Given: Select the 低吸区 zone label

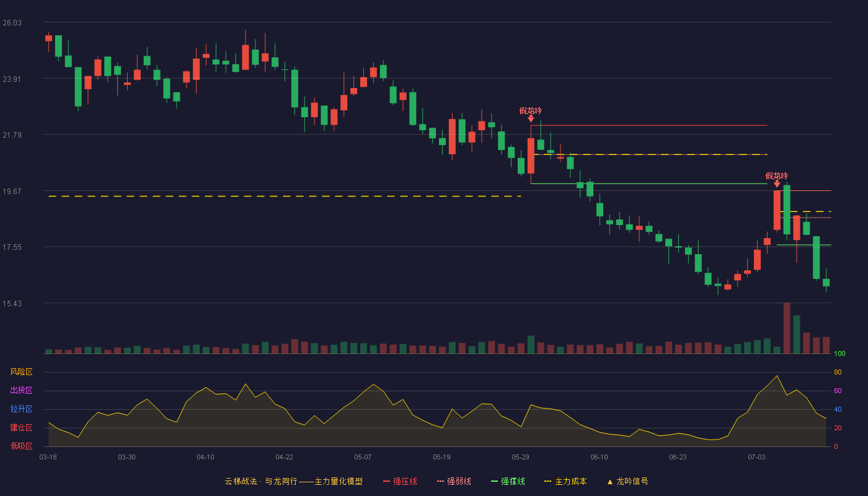Looking at the screenshot, I should click(22, 446).
